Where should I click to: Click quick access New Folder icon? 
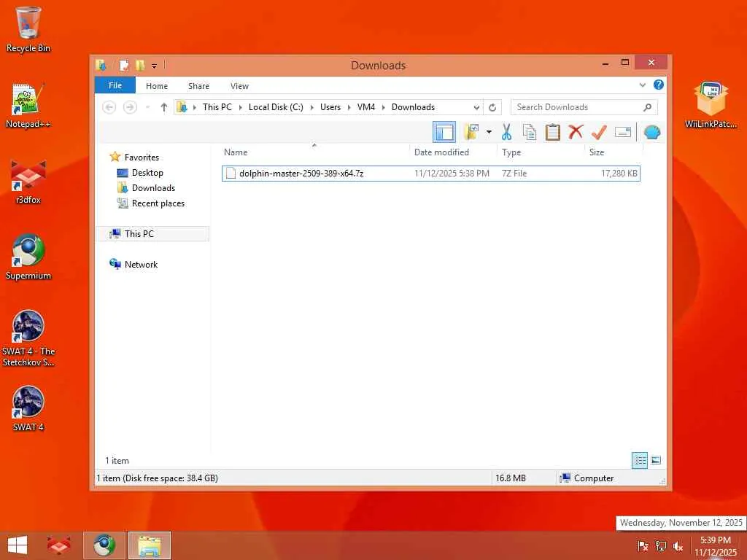(x=140, y=65)
